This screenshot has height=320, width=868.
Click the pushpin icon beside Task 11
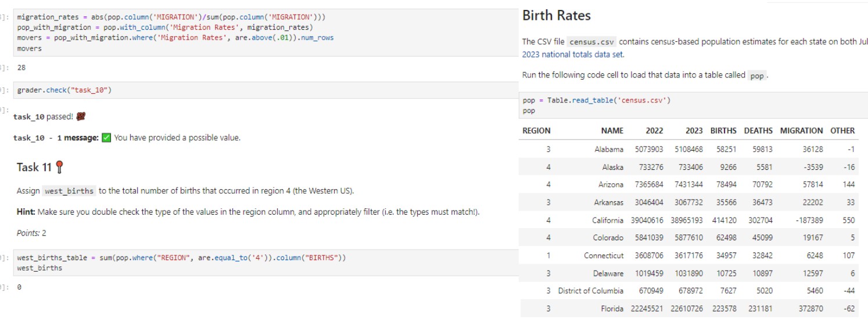59,168
